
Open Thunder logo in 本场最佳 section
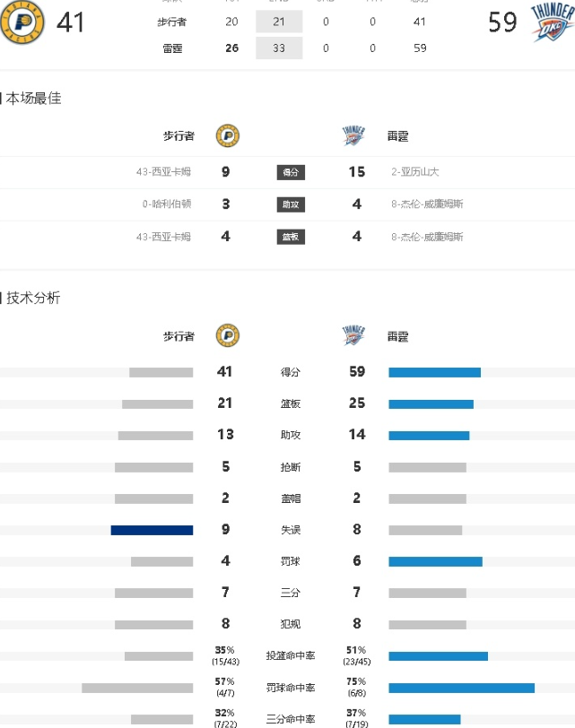(353, 135)
